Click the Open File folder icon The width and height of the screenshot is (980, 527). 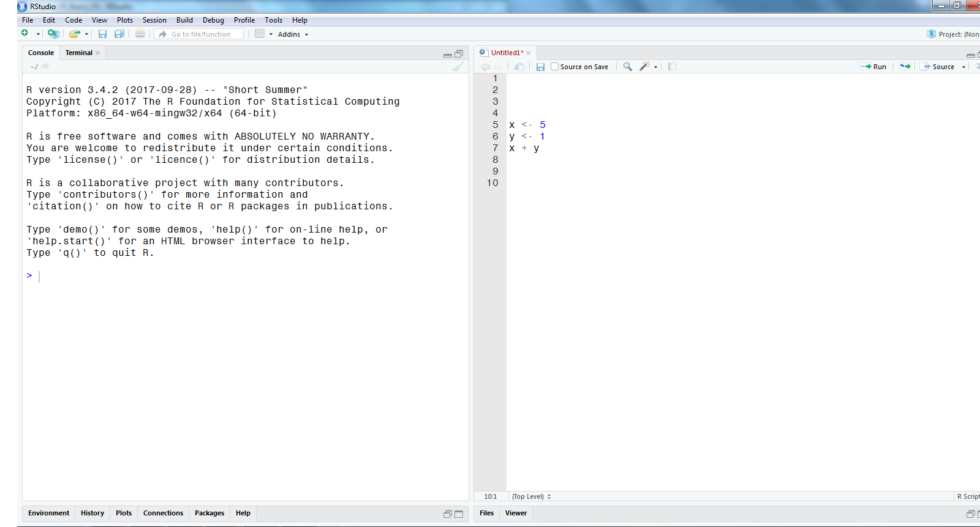74,34
